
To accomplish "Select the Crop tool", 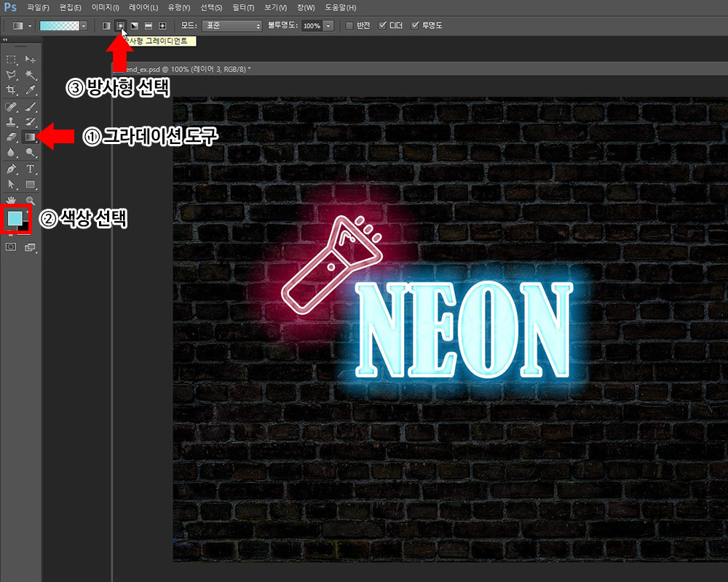I will 11,90.
